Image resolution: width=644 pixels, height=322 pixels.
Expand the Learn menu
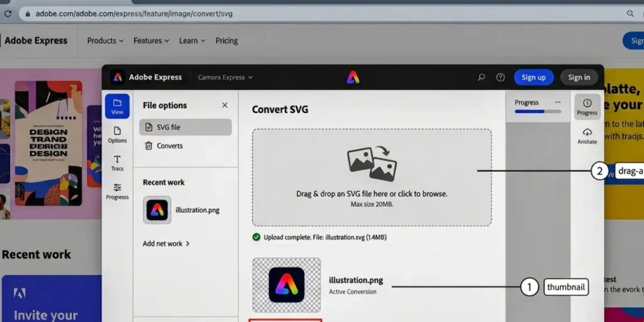pyautogui.click(x=192, y=41)
